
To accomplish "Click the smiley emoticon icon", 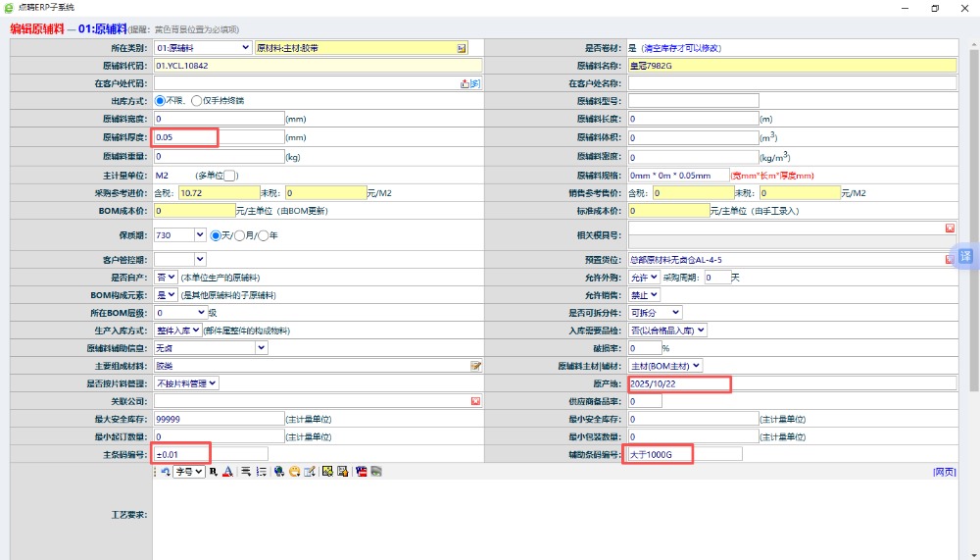I will 294,472.
